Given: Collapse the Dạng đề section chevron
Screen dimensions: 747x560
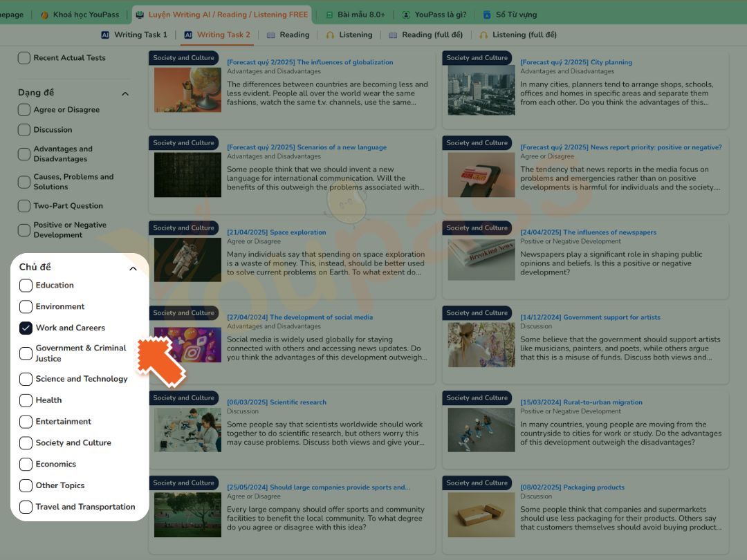Looking at the screenshot, I should tap(125, 93).
